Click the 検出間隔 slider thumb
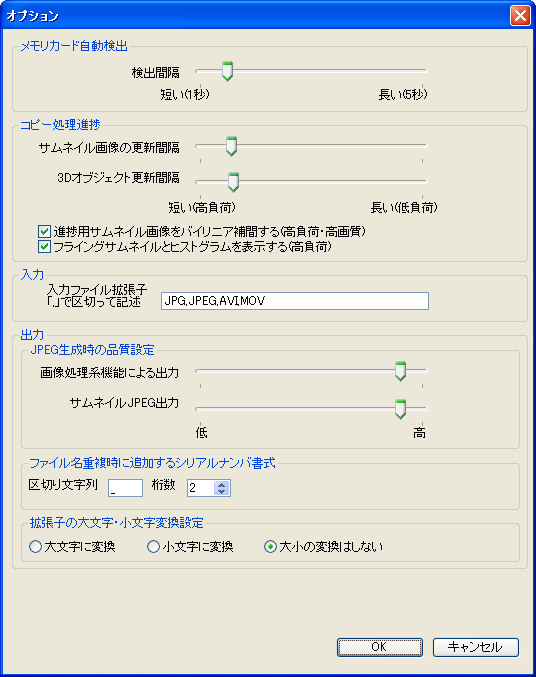 point(227,71)
